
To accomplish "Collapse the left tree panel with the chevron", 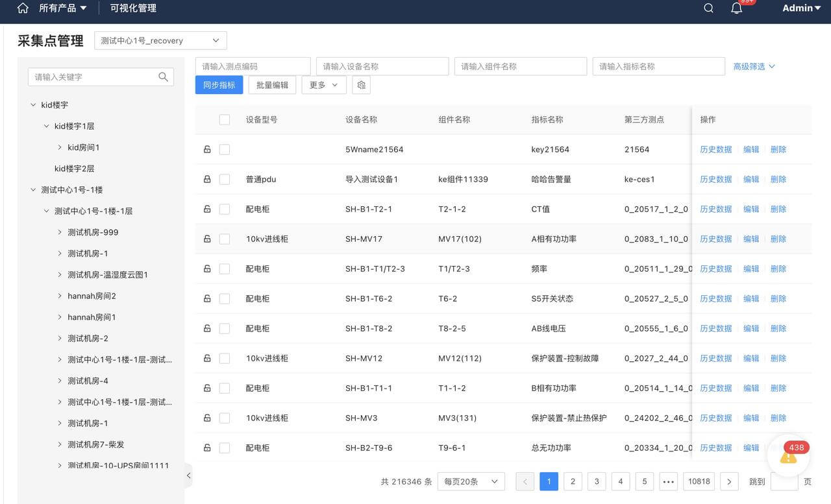I will click(x=189, y=475).
